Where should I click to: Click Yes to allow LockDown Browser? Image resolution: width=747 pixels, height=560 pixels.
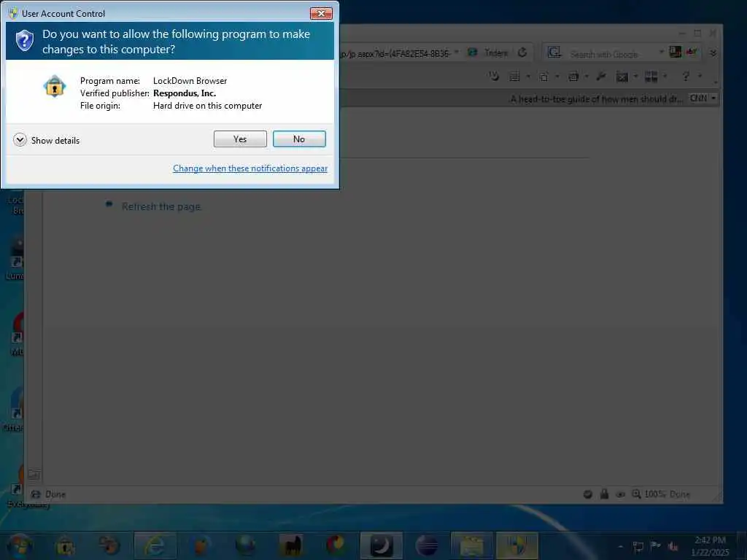click(240, 139)
